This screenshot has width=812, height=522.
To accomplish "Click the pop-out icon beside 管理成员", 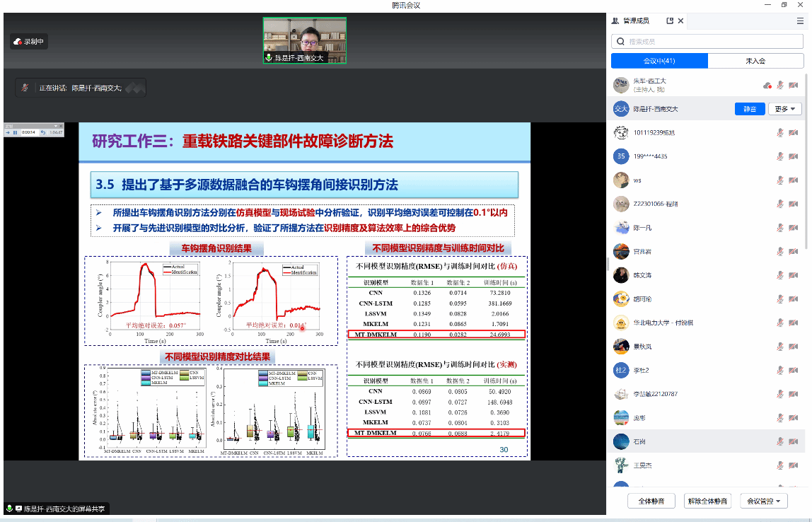I will pos(670,21).
